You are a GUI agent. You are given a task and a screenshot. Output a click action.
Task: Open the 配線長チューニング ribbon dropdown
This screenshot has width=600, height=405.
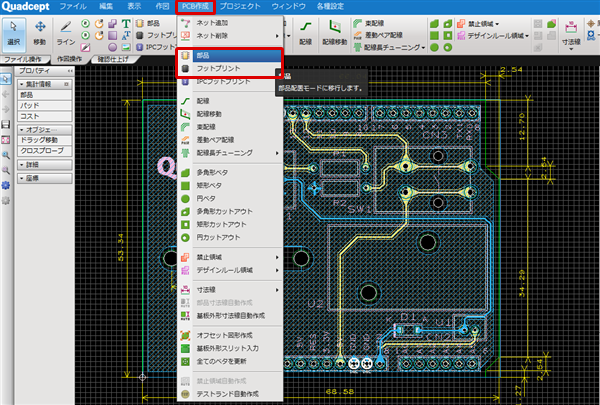coord(392,46)
